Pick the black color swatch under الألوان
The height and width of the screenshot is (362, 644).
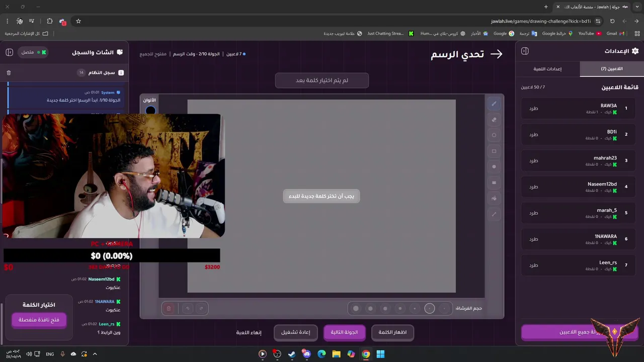coord(150,111)
